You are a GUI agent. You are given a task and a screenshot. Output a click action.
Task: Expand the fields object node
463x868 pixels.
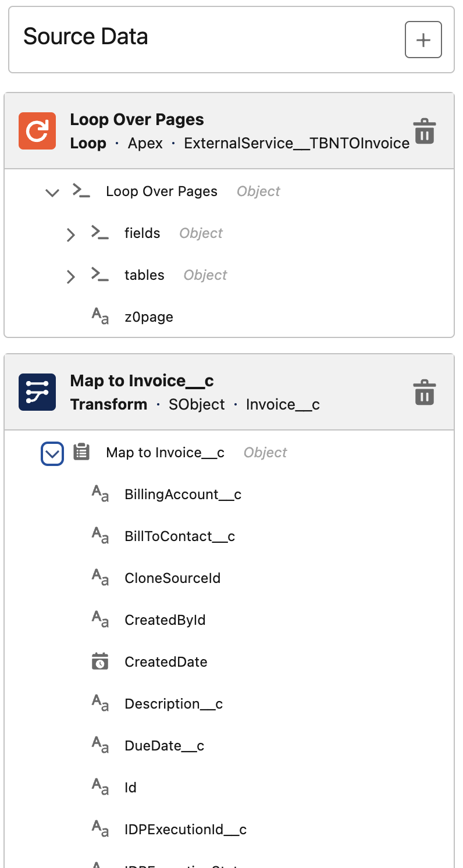click(x=71, y=234)
